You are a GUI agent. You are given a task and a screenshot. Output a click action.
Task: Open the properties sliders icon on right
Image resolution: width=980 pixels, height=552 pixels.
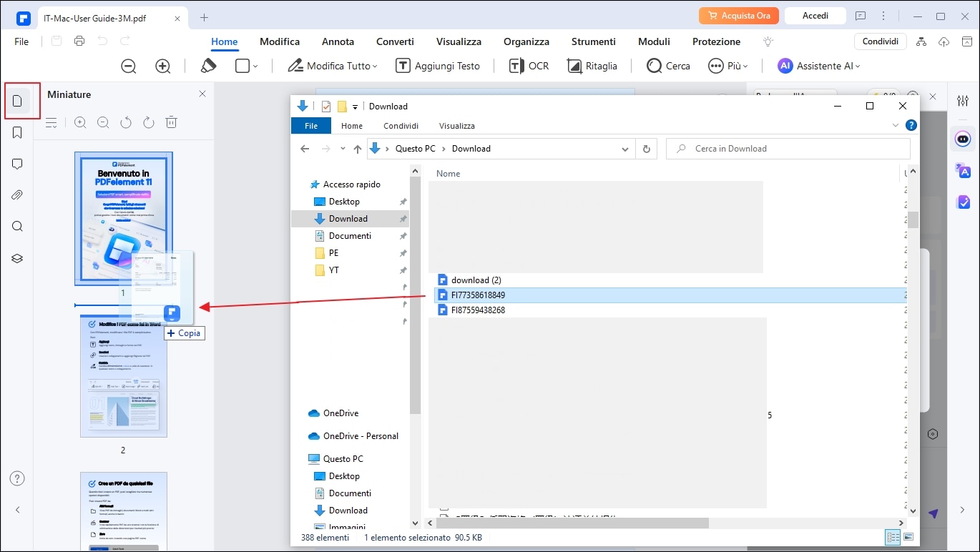(x=963, y=101)
